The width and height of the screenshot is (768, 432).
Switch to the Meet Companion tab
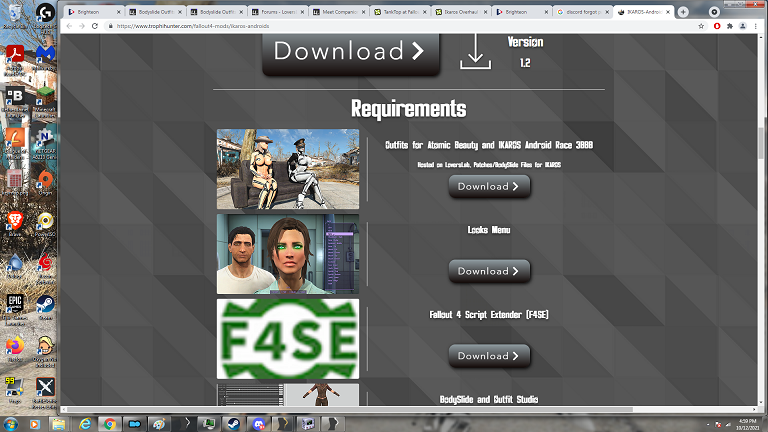(x=338, y=12)
